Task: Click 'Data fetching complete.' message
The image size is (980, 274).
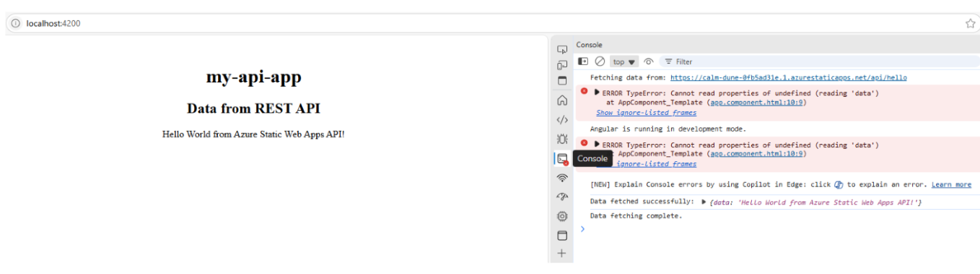Action: click(x=636, y=215)
